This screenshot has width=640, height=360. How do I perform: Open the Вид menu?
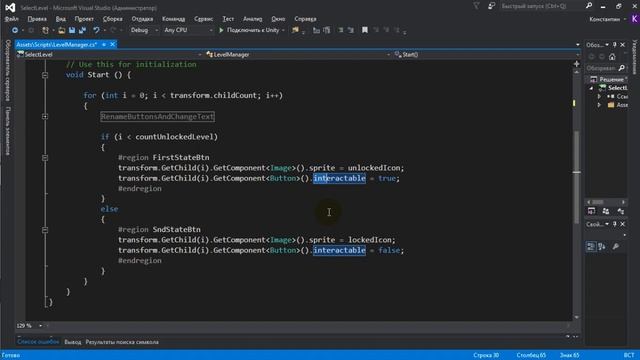[60, 19]
